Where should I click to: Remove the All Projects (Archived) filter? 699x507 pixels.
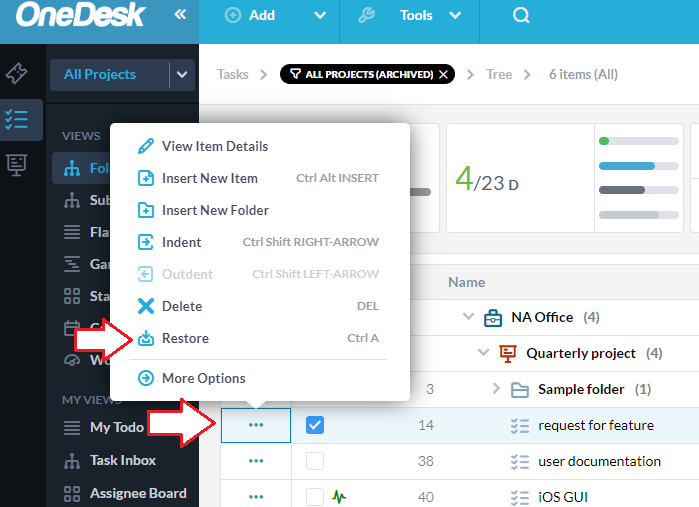(x=444, y=74)
